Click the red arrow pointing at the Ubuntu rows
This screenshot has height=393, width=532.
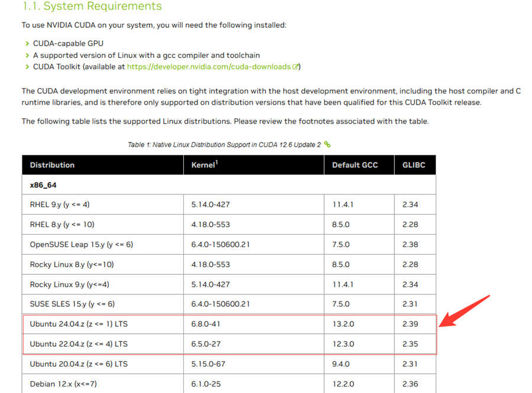(x=466, y=310)
